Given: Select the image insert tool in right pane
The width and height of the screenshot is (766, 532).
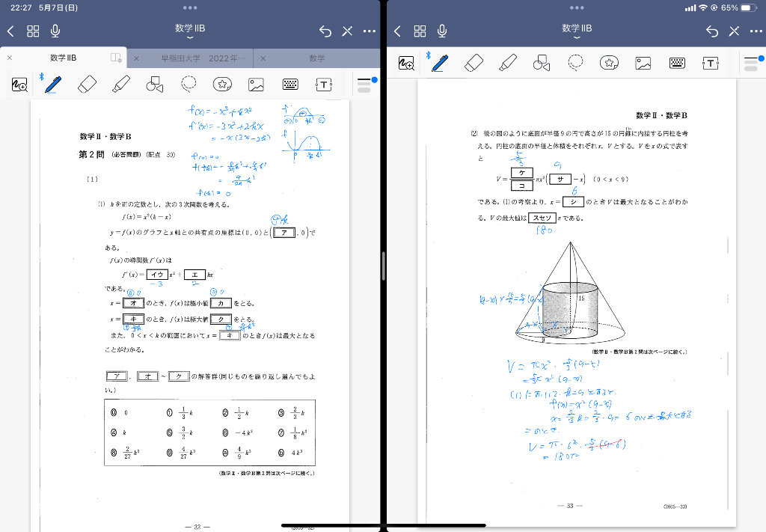Looking at the screenshot, I should pos(643,63).
